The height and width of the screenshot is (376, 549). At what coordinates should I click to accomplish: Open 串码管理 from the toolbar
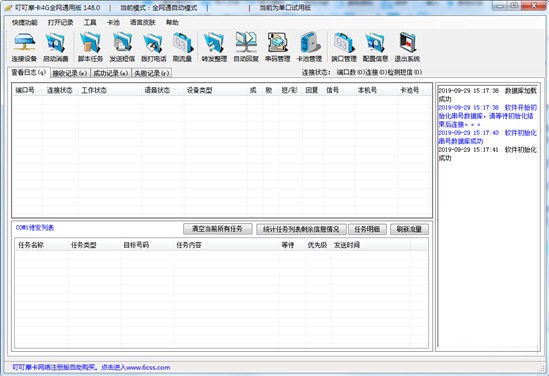278,47
